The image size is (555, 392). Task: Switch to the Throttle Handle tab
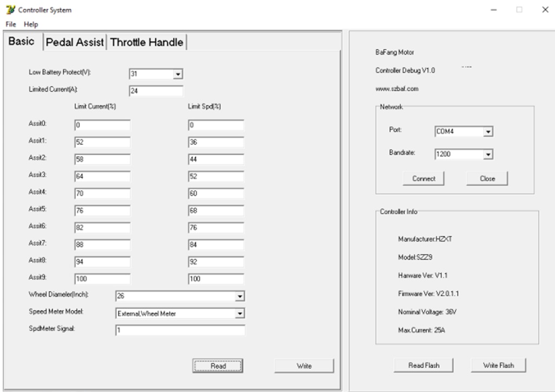point(147,42)
